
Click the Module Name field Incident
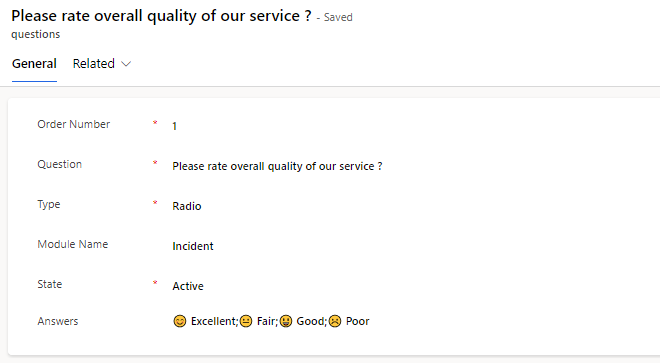193,246
